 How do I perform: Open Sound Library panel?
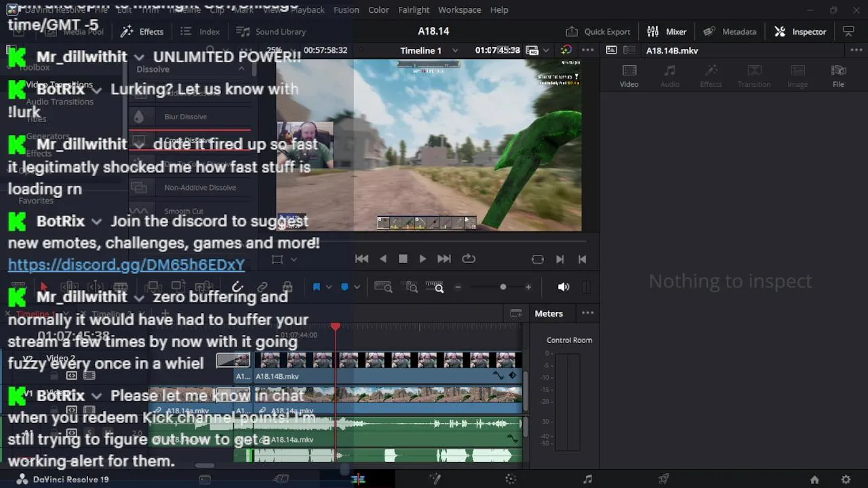[x=271, y=31]
